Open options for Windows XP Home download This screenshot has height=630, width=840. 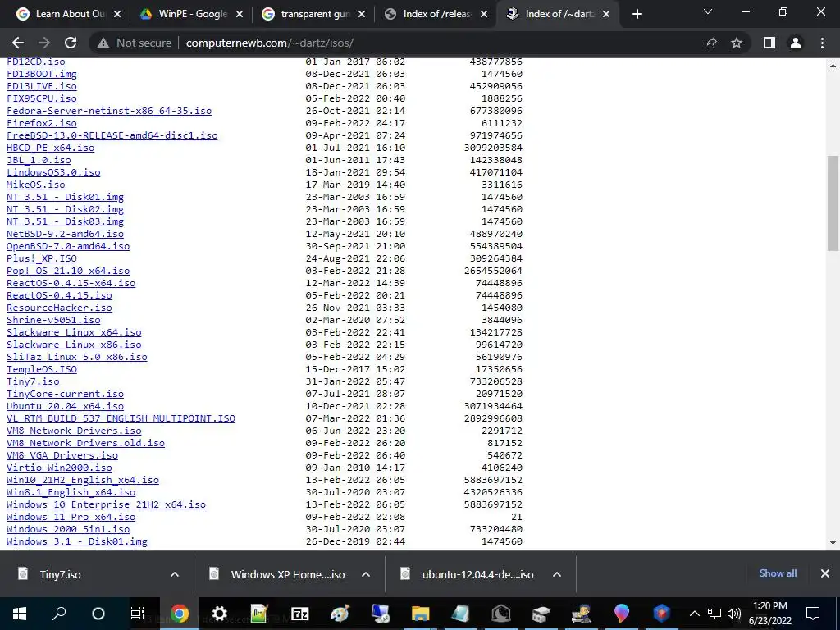[x=366, y=574]
